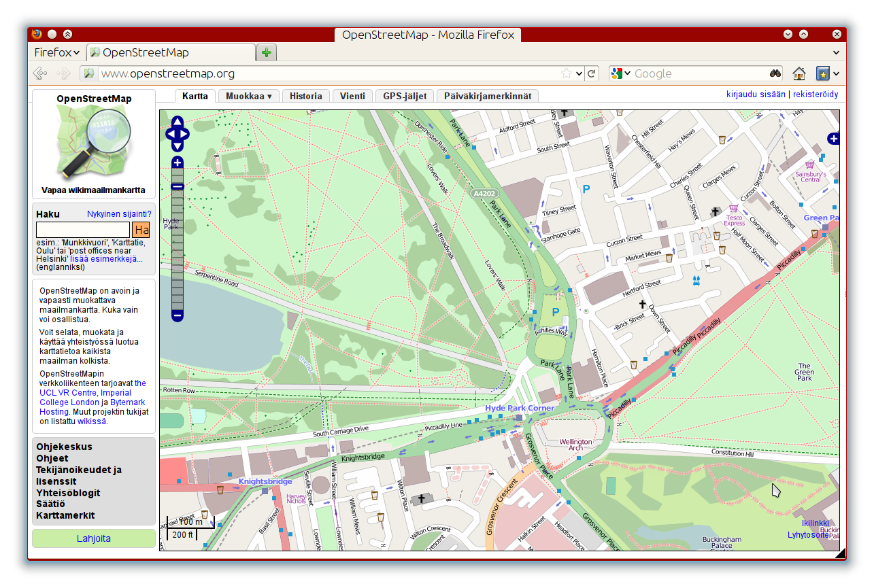874x588 pixels.
Task: Click the Sainsbury's Central shop icon
Action: tap(809, 165)
